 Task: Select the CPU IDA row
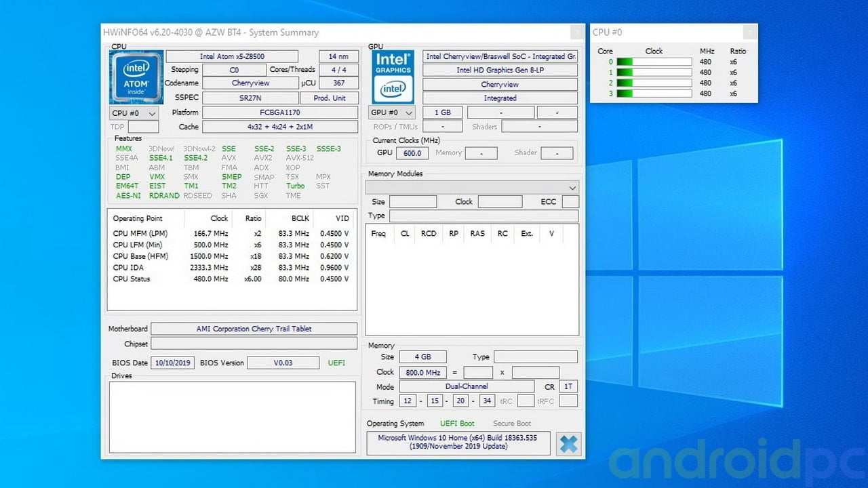232,268
